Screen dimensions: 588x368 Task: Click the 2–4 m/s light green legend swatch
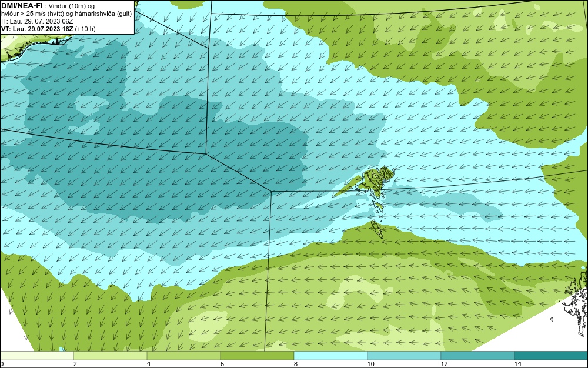point(111,356)
